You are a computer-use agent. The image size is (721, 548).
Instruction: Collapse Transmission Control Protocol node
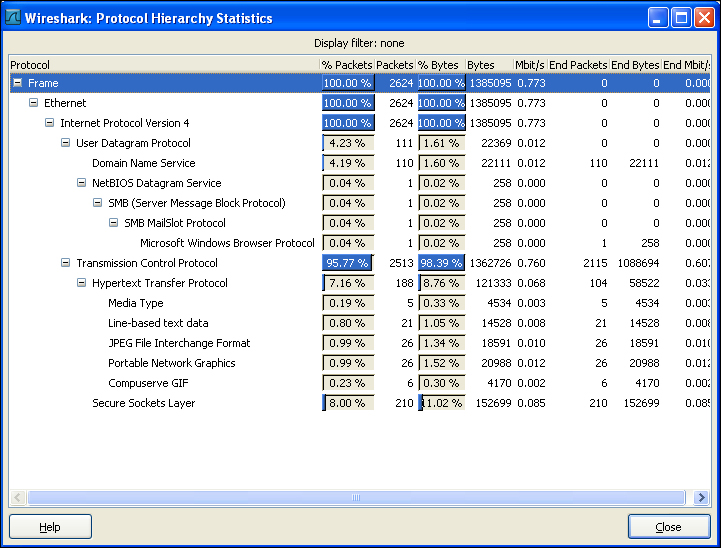66,263
